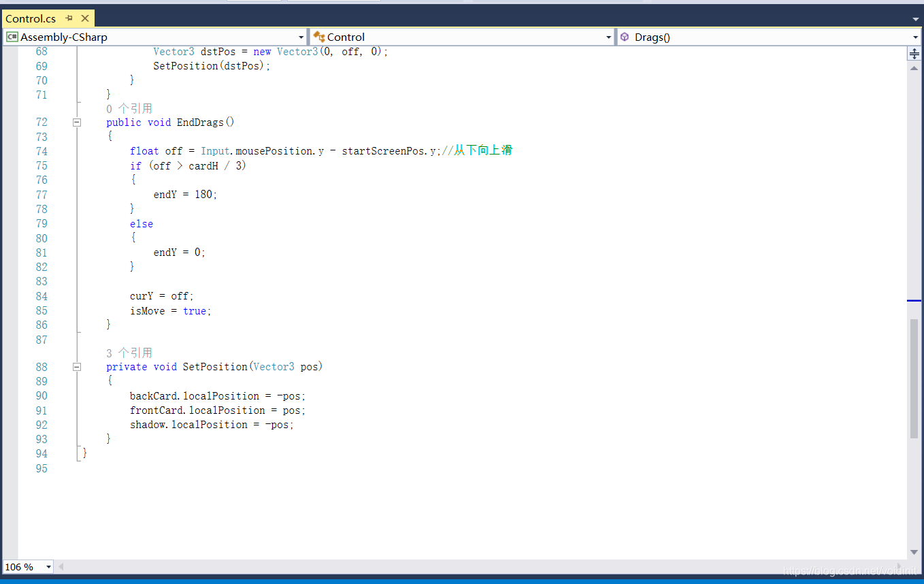Click the vertical scrollbar up arrow
924x584 pixels.
[914, 68]
